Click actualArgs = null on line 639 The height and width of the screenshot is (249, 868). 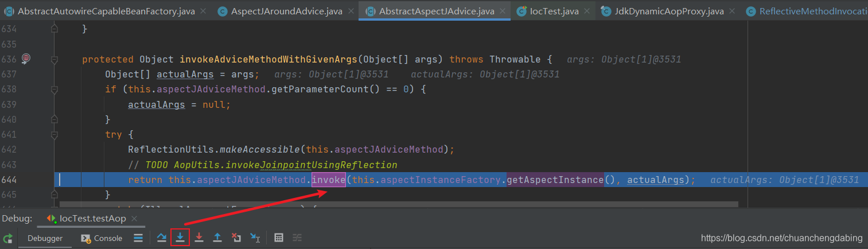[x=179, y=105]
